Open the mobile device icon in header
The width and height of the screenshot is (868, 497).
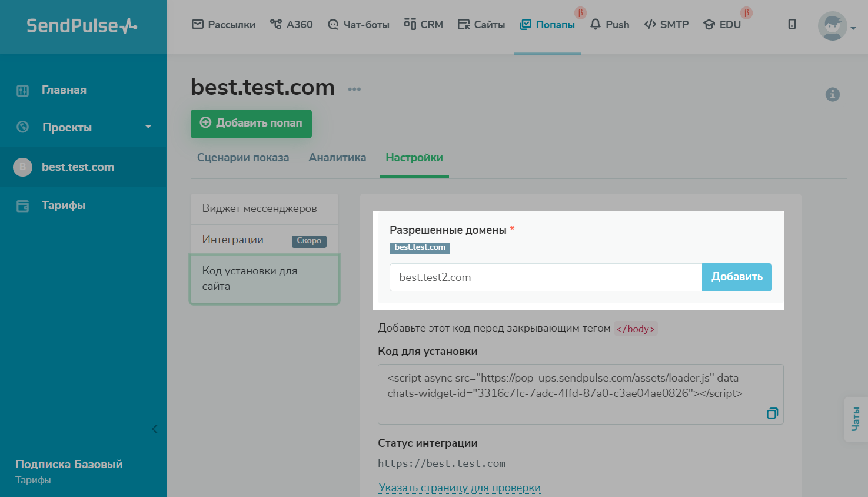tap(792, 24)
